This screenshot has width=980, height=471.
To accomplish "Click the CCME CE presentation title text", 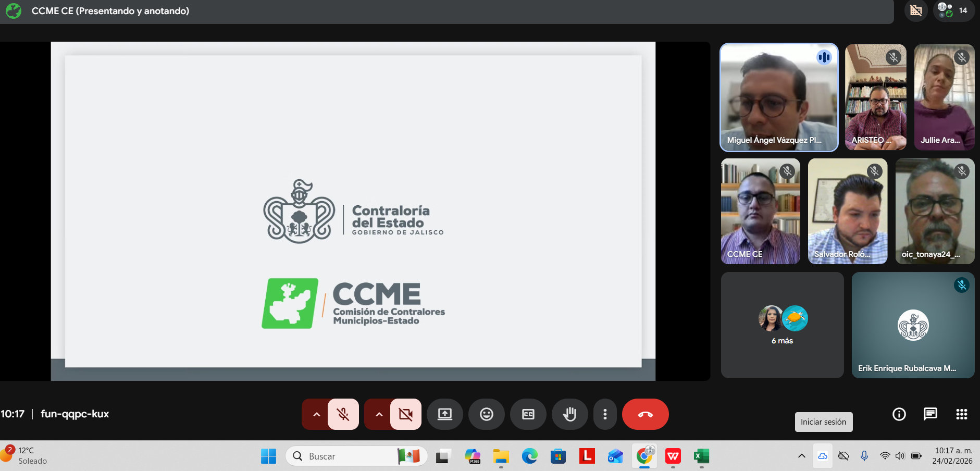I will [x=110, y=11].
